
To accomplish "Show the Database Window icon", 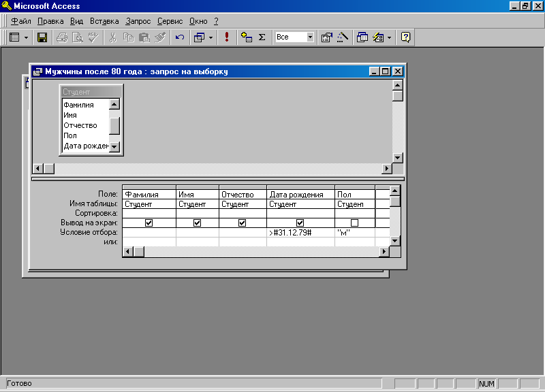I will pyautogui.click(x=362, y=37).
